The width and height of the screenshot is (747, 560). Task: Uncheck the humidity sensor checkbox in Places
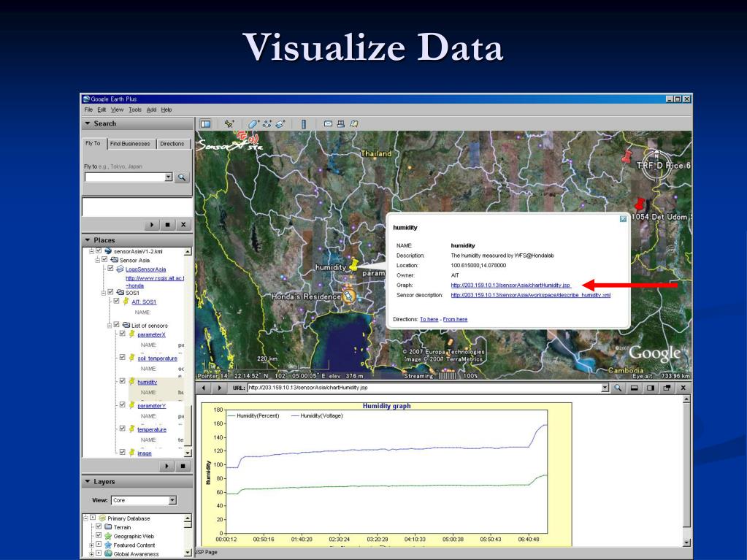pos(123,381)
